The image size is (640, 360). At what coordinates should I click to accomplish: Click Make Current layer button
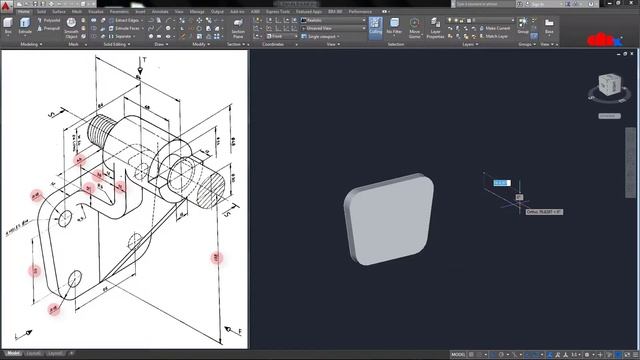[495, 28]
